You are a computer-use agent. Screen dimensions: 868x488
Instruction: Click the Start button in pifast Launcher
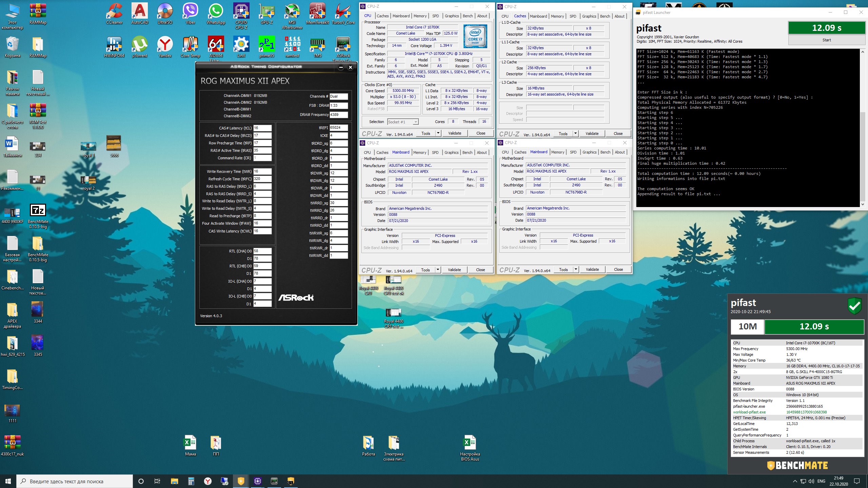tap(827, 40)
